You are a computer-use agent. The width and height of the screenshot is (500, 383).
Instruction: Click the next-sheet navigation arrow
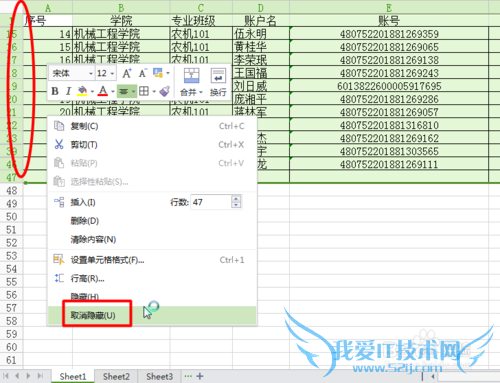pos(28,376)
